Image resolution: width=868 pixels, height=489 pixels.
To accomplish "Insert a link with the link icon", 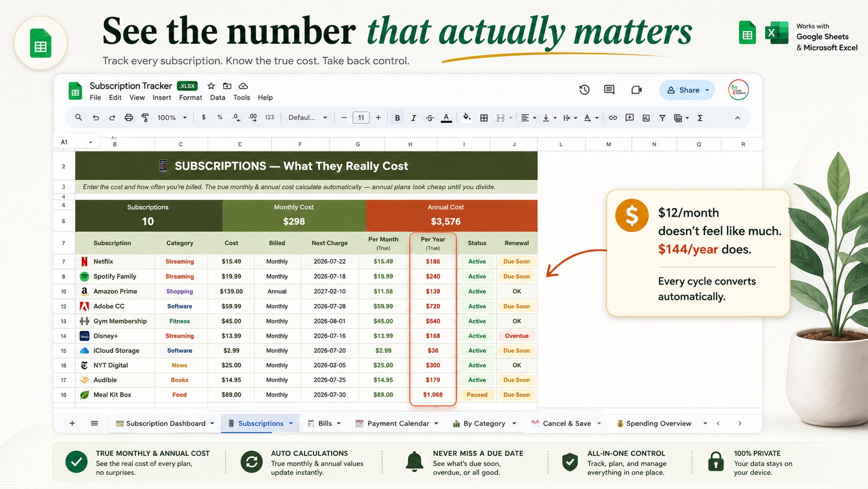I will click(x=613, y=118).
